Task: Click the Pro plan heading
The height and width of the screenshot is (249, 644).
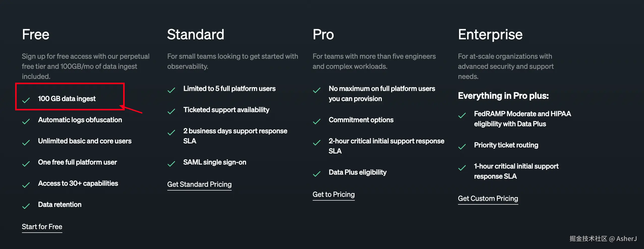Action: (323, 35)
